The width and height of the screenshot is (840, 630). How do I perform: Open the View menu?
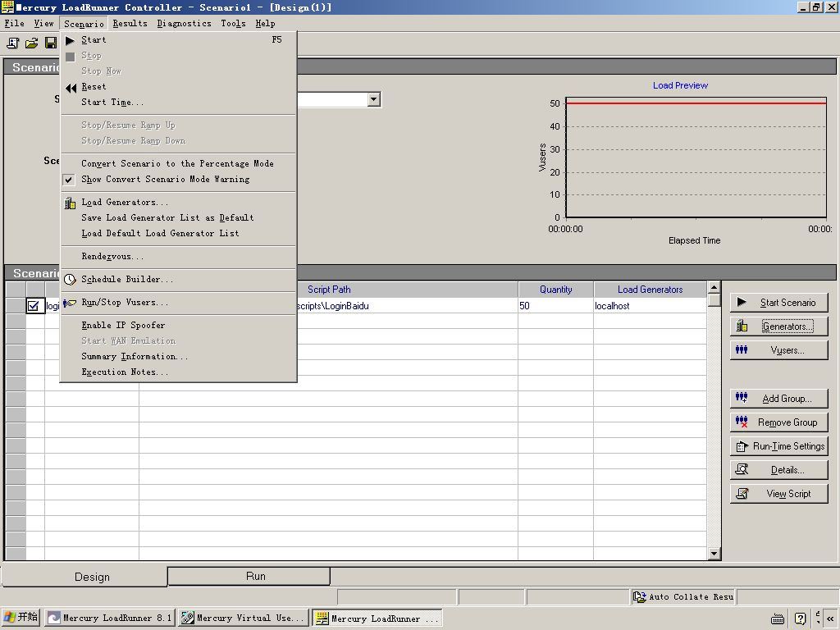[x=44, y=24]
